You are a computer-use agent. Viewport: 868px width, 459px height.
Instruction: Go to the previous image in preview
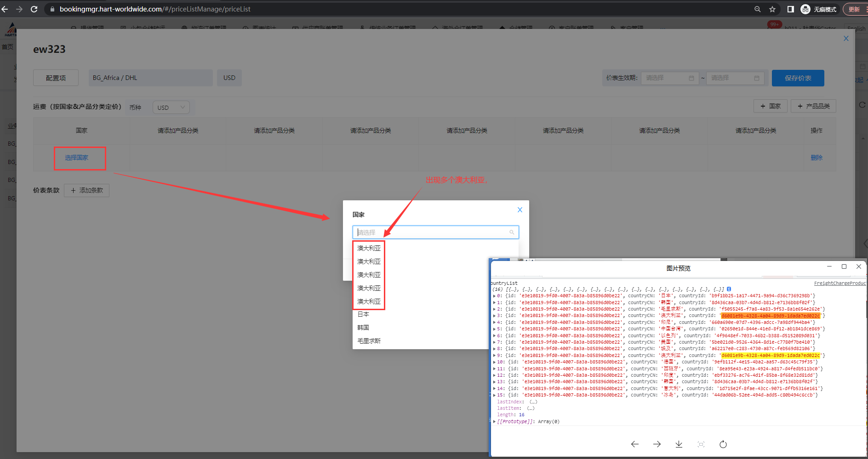[634, 444]
